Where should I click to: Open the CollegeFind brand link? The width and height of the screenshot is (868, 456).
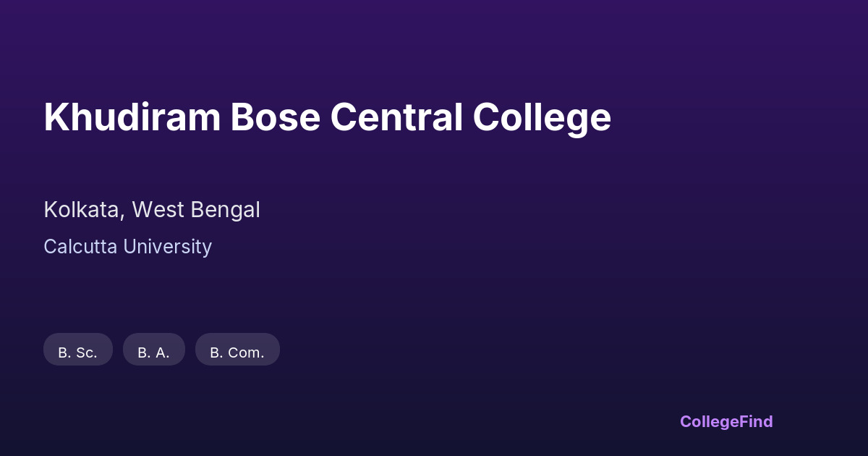726,421
